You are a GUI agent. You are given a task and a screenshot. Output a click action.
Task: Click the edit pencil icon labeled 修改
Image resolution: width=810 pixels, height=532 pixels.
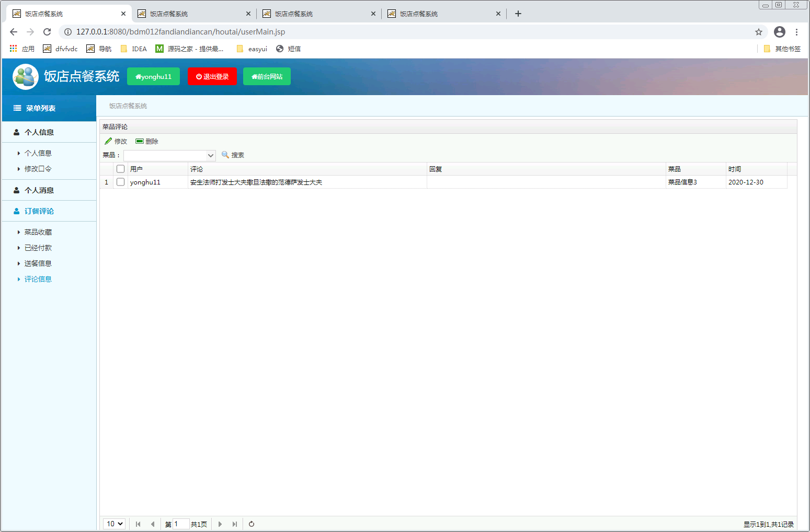(x=108, y=141)
